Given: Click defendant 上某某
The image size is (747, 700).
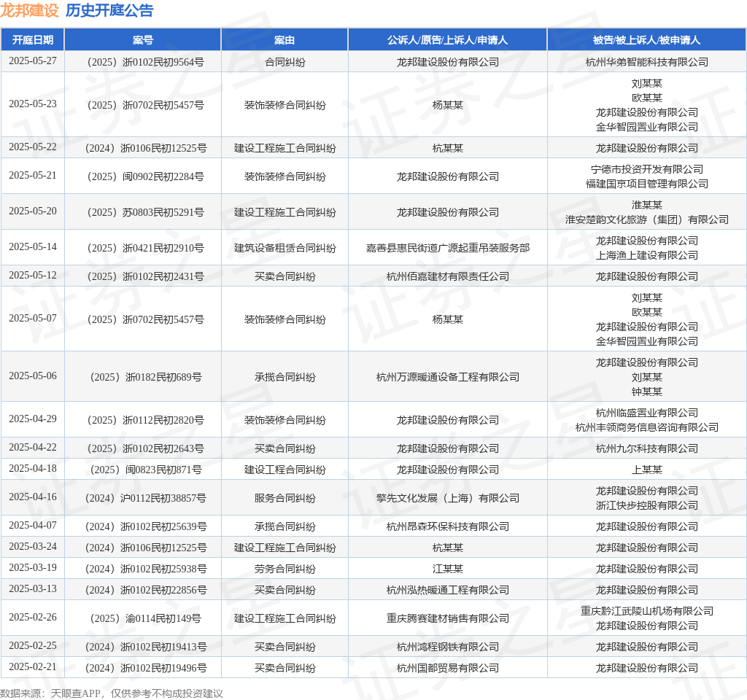Looking at the screenshot, I should (646, 470).
